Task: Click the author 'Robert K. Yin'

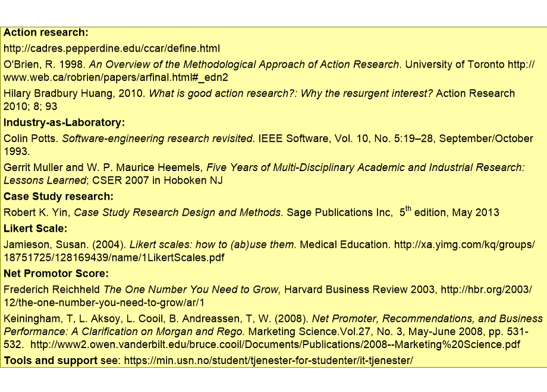Action: [37, 213]
